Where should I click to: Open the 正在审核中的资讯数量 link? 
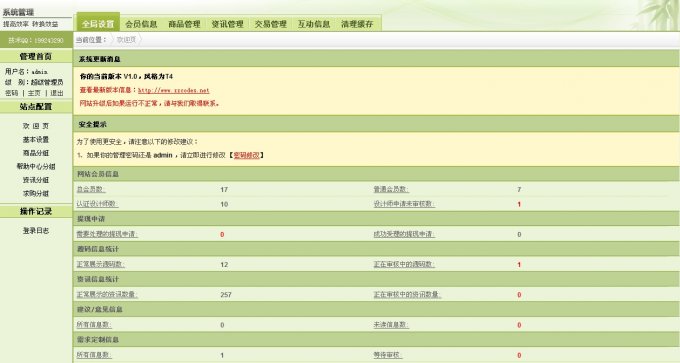pyautogui.click(x=407, y=294)
